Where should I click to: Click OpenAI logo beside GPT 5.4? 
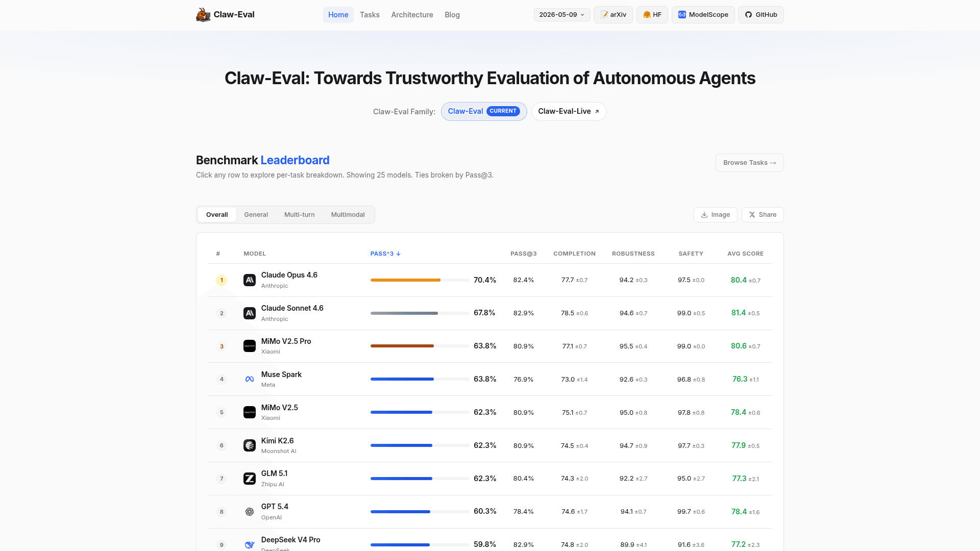[x=250, y=512]
